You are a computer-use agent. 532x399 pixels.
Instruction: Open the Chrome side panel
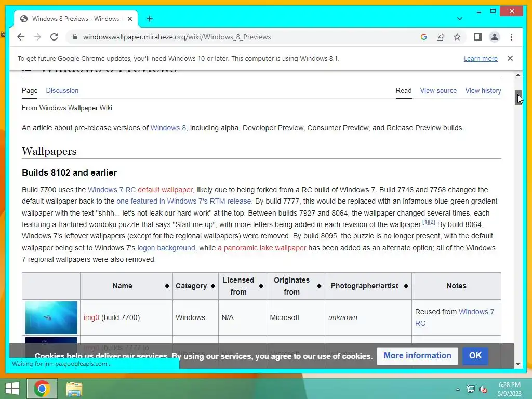[478, 37]
